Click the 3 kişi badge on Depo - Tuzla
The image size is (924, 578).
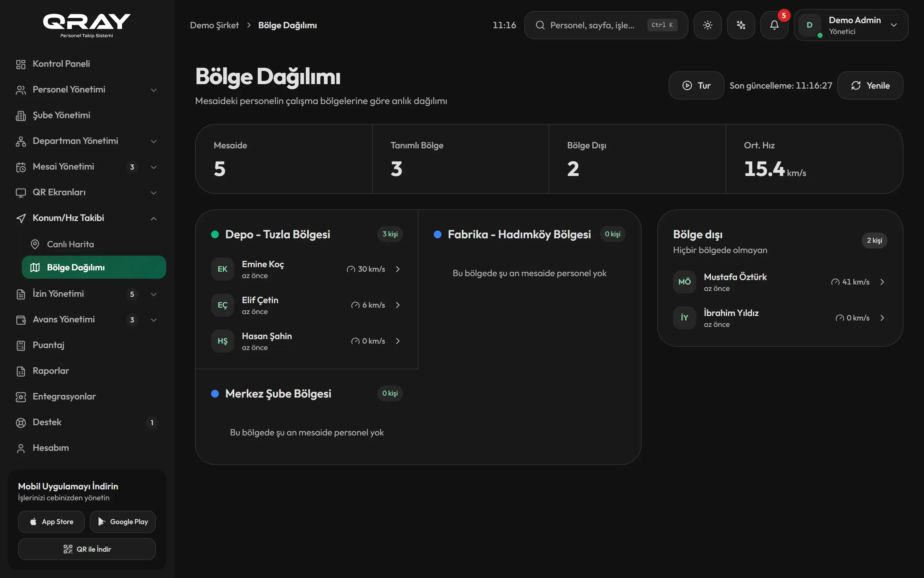(x=390, y=234)
